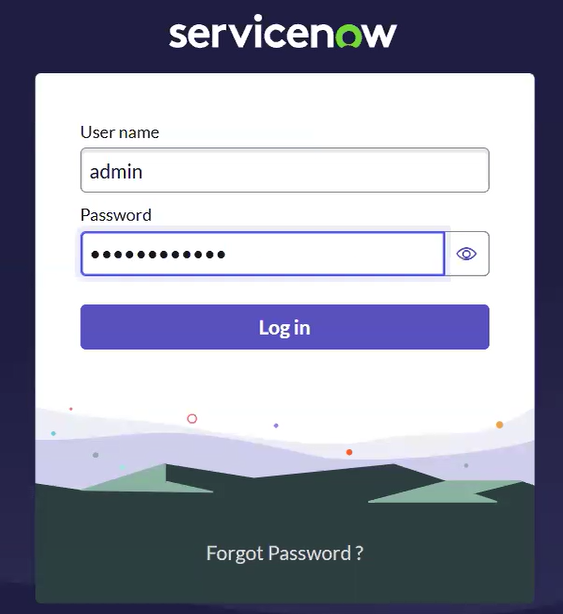Click the orange-red dot above the hills
563x614 pixels.
pos(349,452)
